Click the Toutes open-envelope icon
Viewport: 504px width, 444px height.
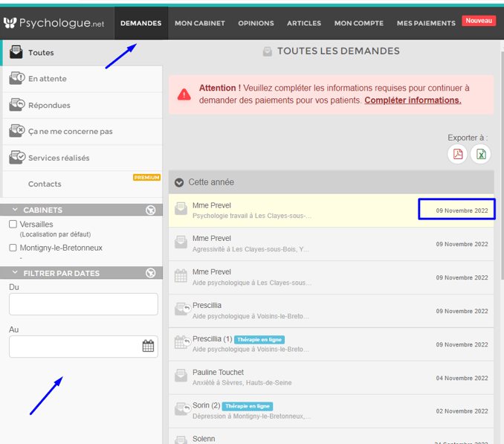[x=16, y=52]
